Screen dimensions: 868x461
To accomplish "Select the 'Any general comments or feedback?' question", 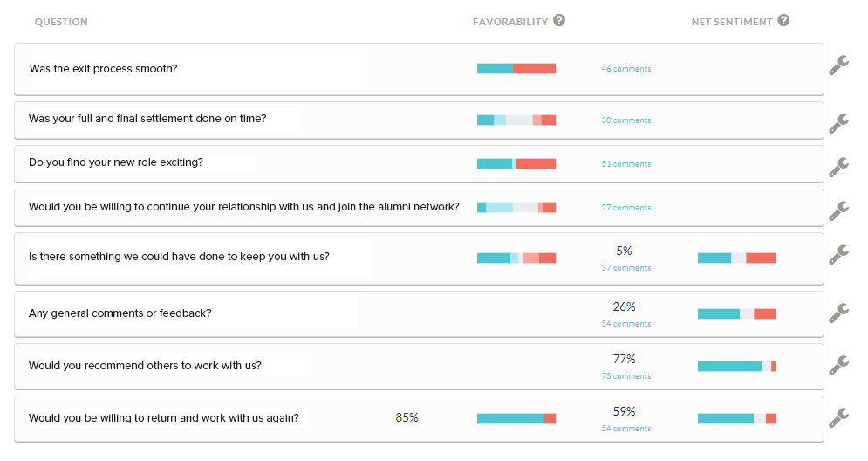I will click(x=120, y=313).
